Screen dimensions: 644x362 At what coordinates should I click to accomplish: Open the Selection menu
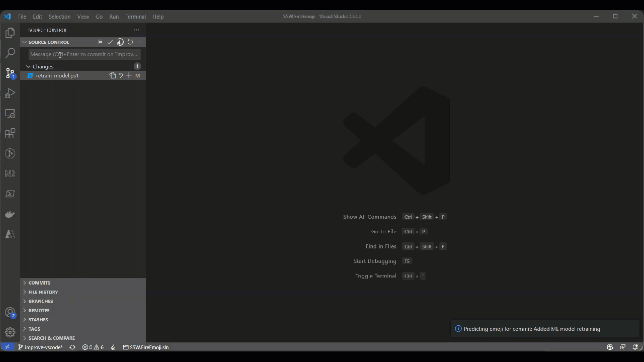59,17
